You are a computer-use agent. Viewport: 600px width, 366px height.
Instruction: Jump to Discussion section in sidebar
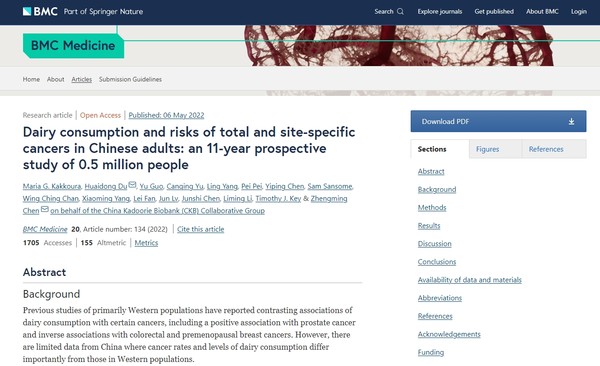(434, 244)
